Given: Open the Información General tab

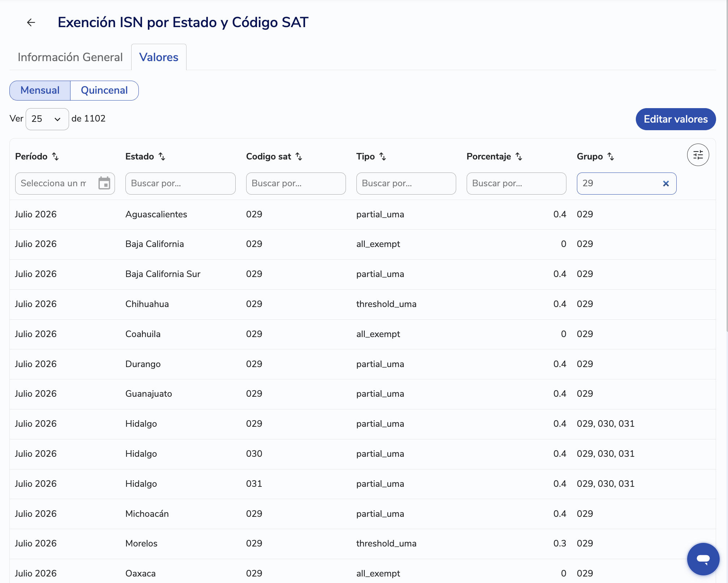Looking at the screenshot, I should 70,57.
